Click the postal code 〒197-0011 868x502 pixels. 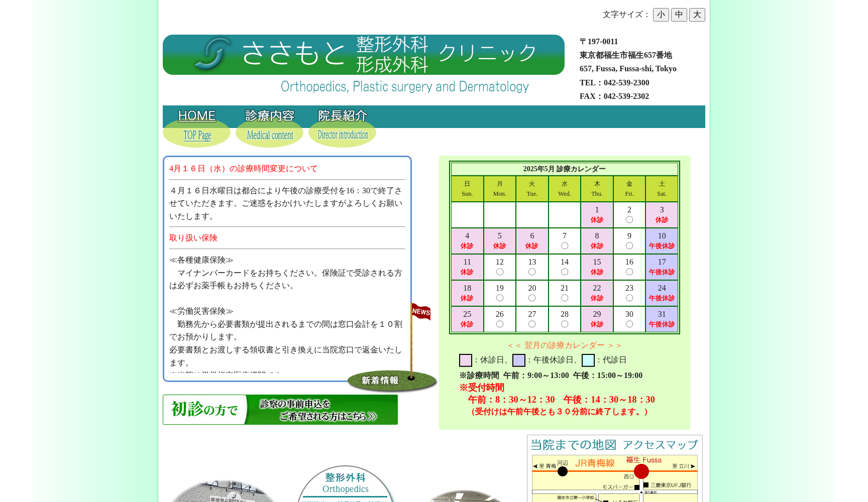599,42
